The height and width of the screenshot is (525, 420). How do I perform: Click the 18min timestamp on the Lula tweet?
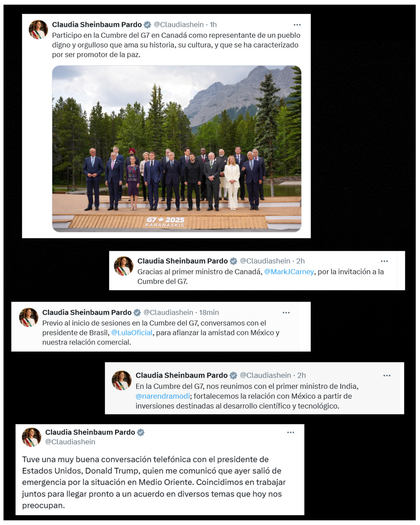point(209,313)
